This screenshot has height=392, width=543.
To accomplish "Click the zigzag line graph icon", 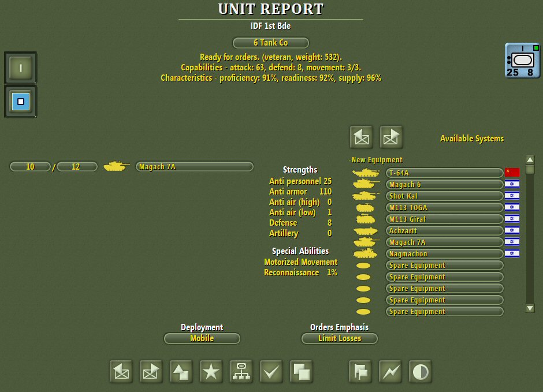I will coord(390,372).
